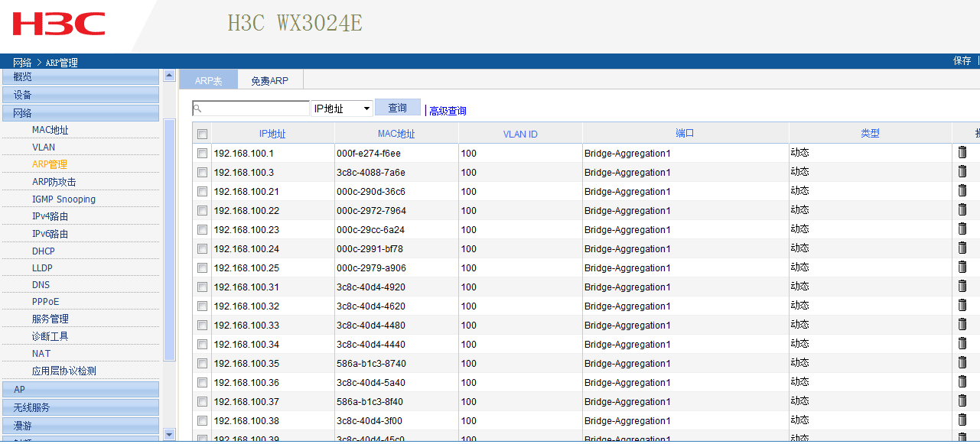Expand the 概览 menu section
This screenshot has height=444, width=980.
(x=80, y=76)
